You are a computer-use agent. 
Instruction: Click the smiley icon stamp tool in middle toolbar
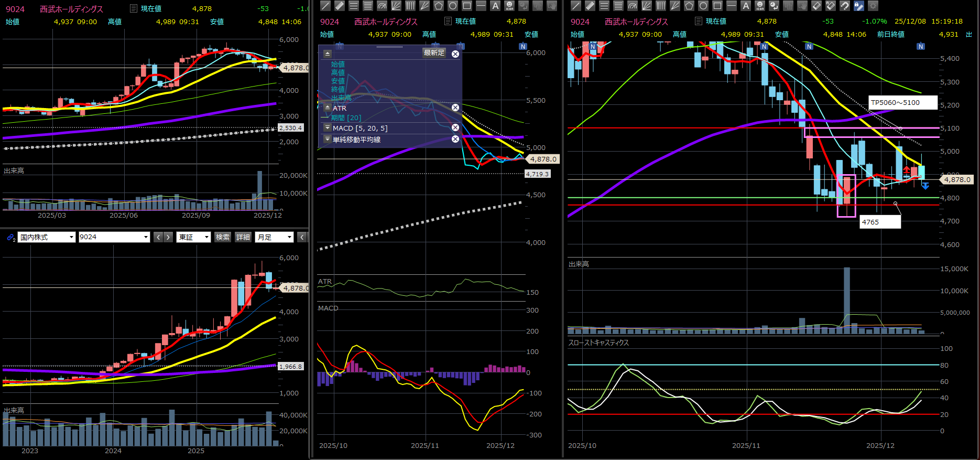click(x=509, y=6)
